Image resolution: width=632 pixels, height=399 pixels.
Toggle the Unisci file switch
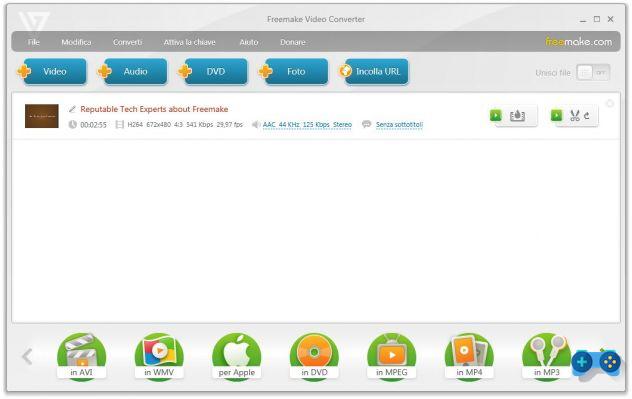click(x=593, y=73)
